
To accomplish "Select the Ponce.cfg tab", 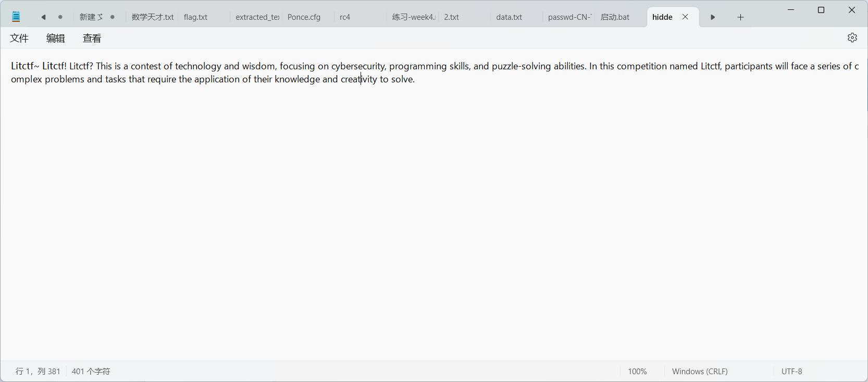I will pos(304,17).
